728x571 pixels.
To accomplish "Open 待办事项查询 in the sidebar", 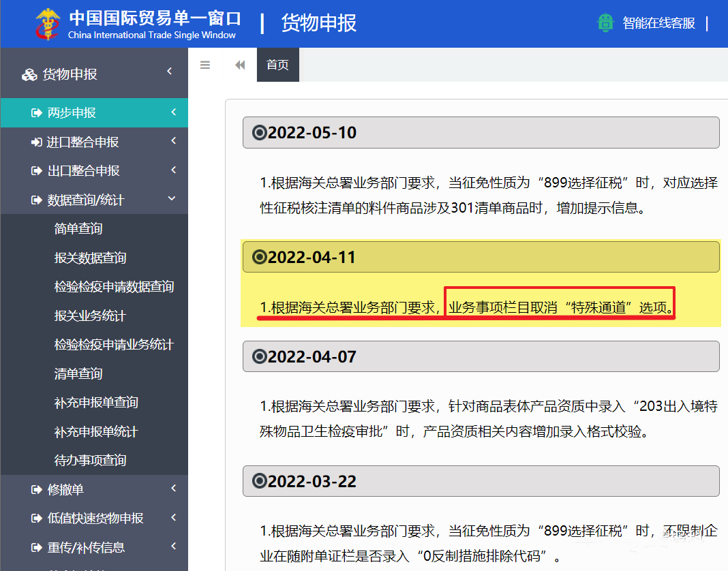I will tap(90, 461).
